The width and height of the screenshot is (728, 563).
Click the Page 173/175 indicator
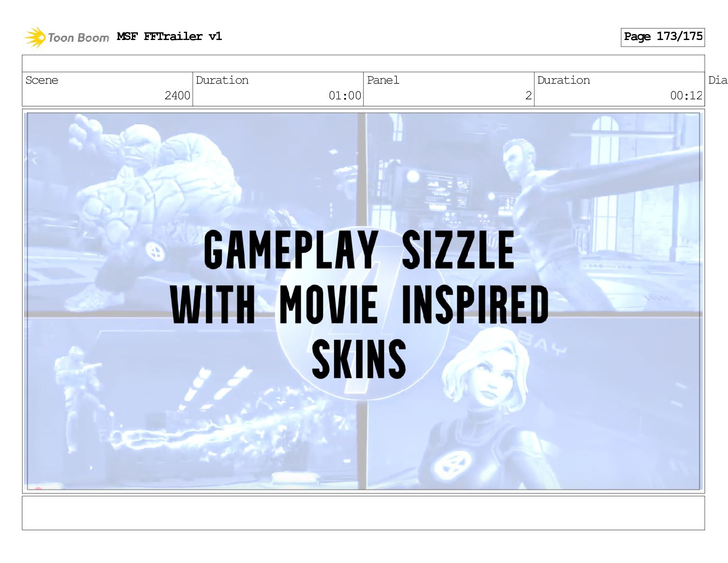click(x=663, y=37)
